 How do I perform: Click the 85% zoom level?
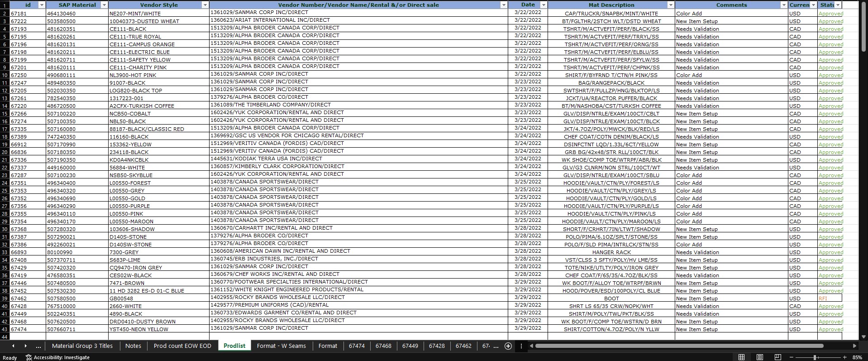[x=857, y=357]
